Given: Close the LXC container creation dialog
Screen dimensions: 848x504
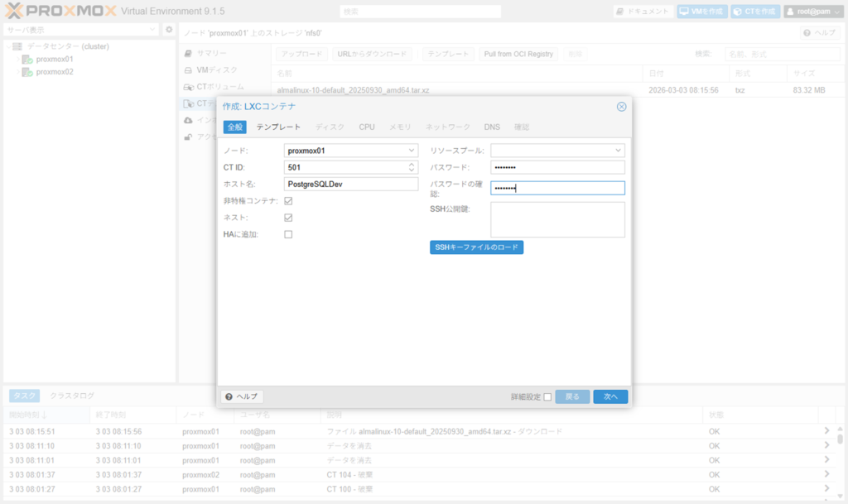Looking at the screenshot, I should [621, 107].
